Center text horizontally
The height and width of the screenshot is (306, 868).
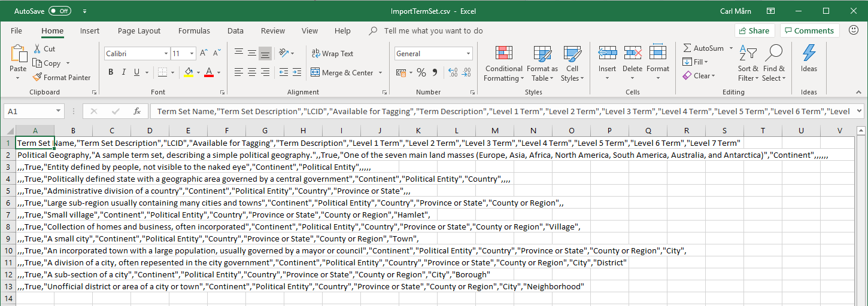(251, 72)
